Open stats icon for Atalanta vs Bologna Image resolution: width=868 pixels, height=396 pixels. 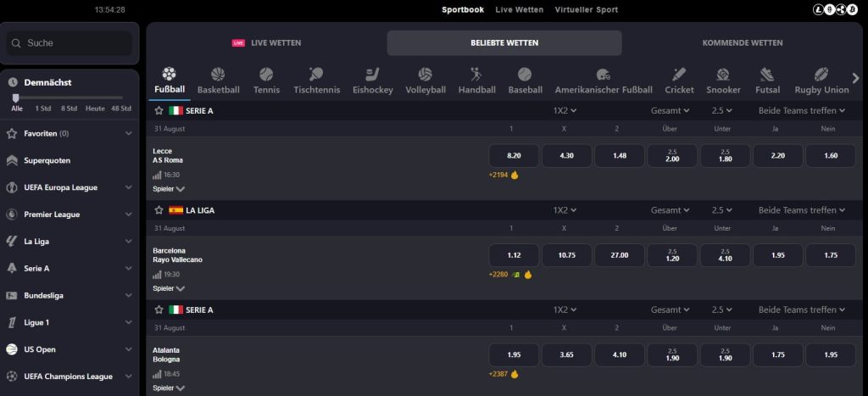pyautogui.click(x=157, y=375)
